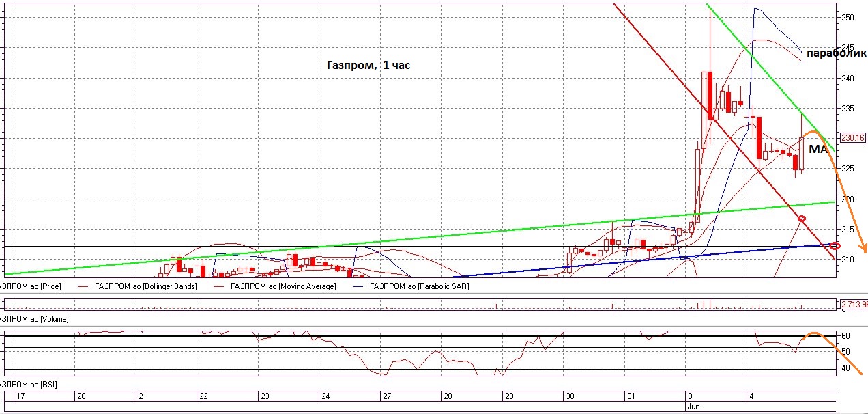The image size is (868, 414).
Task: Click the 60 level on RSI axis
Action: pos(845,336)
